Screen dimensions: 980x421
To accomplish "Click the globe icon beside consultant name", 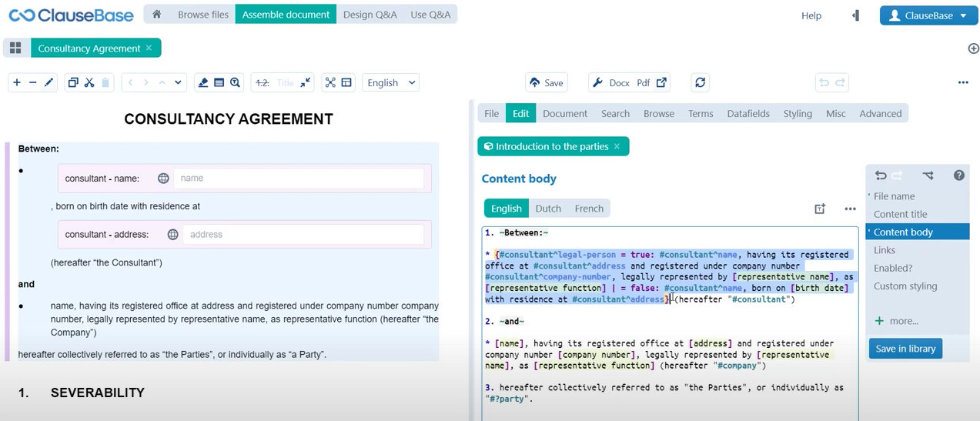I will pos(163,179).
